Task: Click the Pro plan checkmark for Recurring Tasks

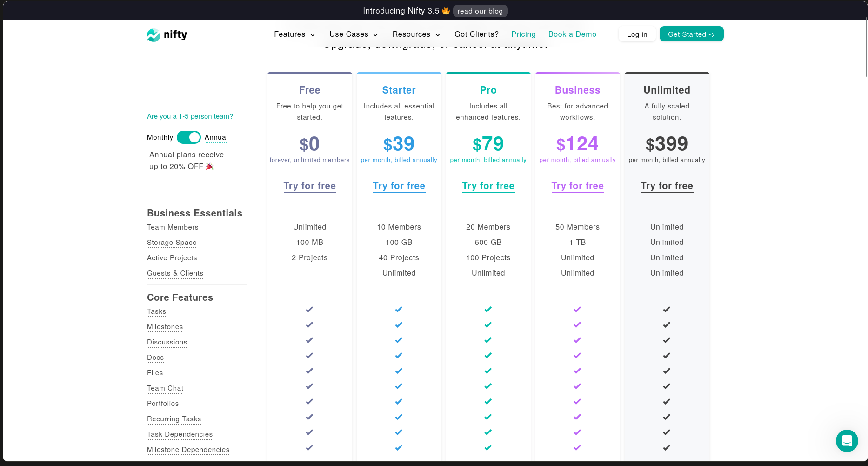Action: tap(488, 417)
